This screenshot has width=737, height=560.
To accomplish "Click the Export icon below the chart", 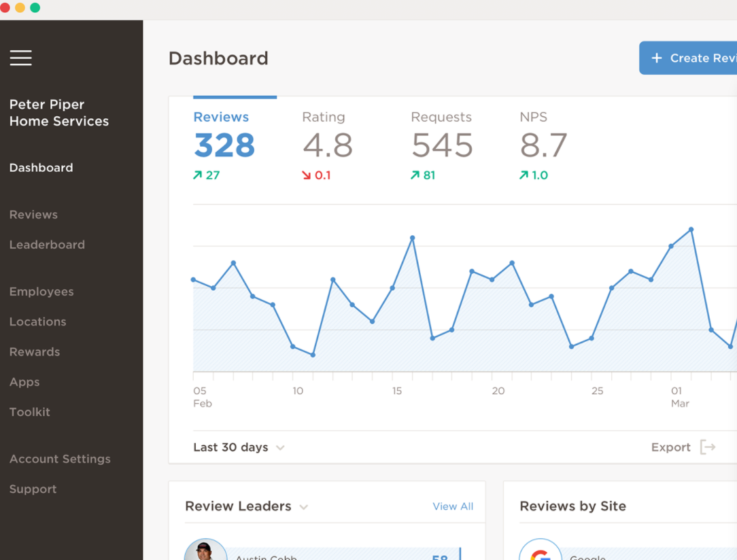I will coord(708,447).
